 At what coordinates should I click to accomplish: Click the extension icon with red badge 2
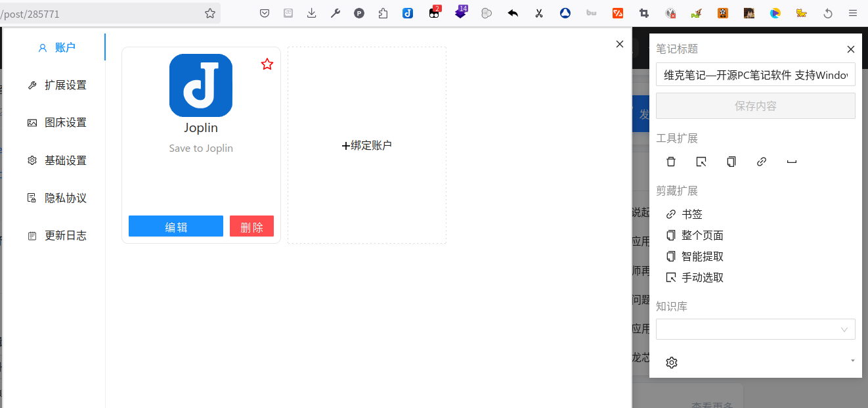(435, 12)
